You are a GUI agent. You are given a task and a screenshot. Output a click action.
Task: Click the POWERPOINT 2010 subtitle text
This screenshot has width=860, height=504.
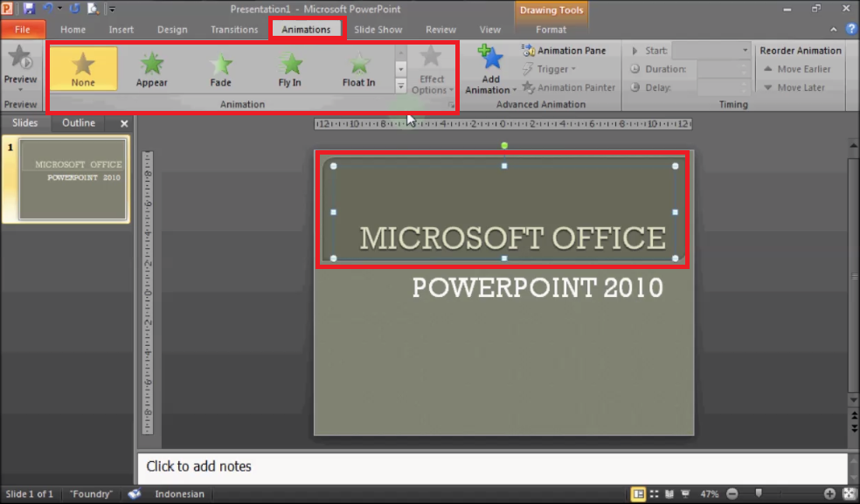[537, 287]
